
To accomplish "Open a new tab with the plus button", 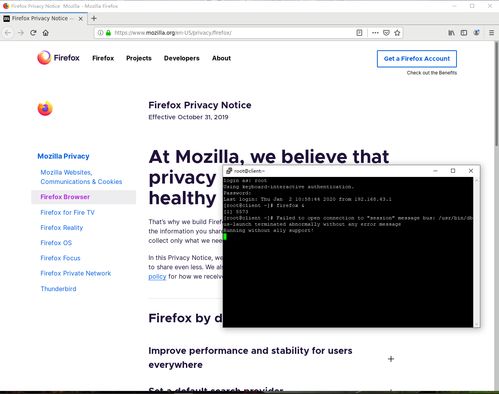I will click(x=94, y=18).
